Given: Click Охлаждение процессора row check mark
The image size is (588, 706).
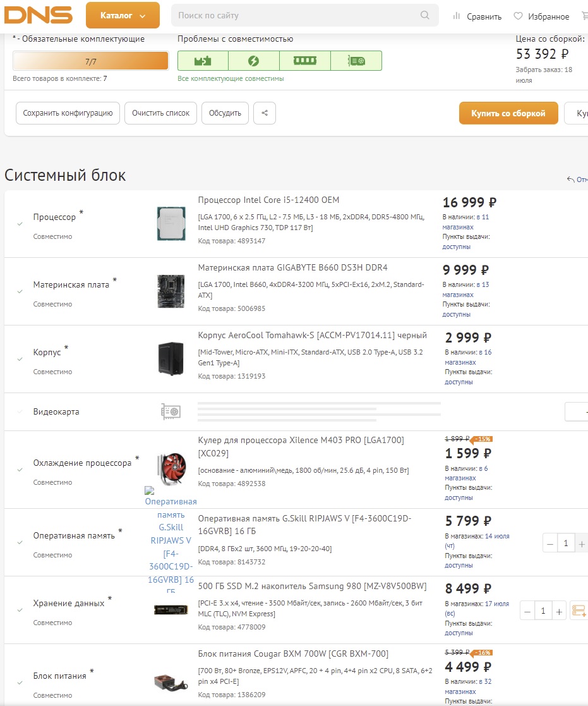Looking at the screenshot, I should [x=20, y=470].
